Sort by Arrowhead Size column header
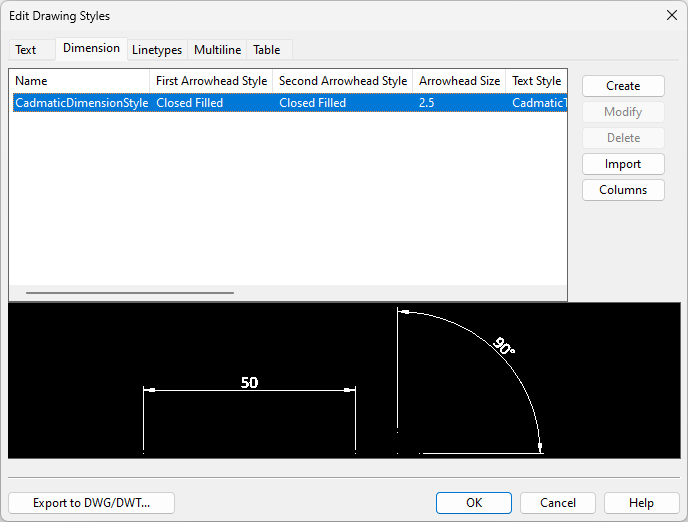688x522 pixels. [458, 81]
